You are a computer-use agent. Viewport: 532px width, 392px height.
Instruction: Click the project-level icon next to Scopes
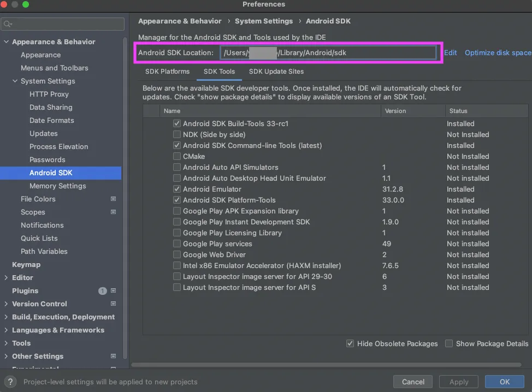[x=113, y=212]
